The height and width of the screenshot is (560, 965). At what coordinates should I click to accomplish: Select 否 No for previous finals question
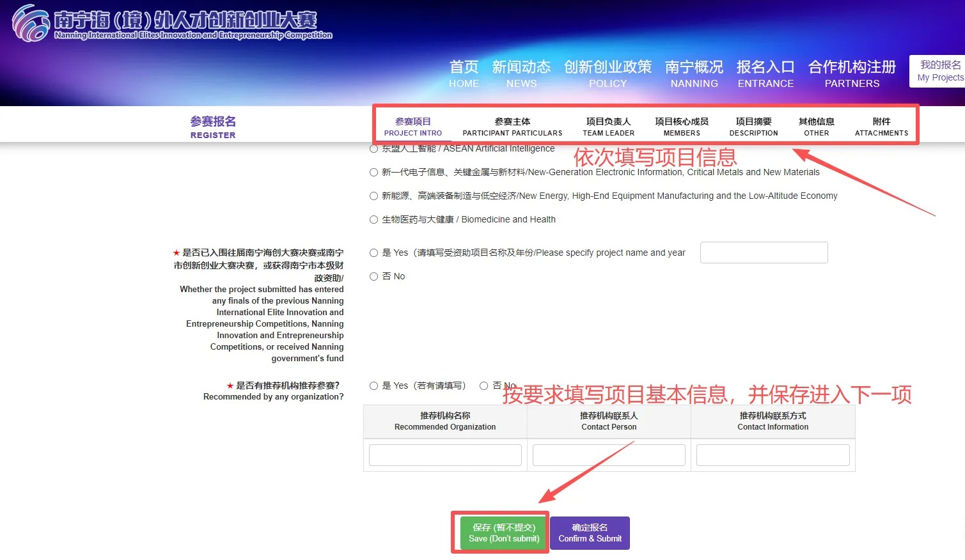pos(374,276)
